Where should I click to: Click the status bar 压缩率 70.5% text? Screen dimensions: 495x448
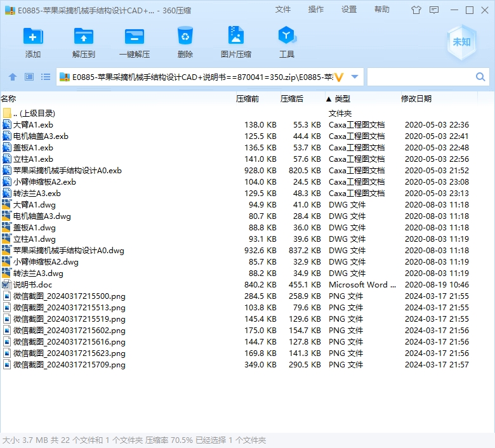[169, 440]
